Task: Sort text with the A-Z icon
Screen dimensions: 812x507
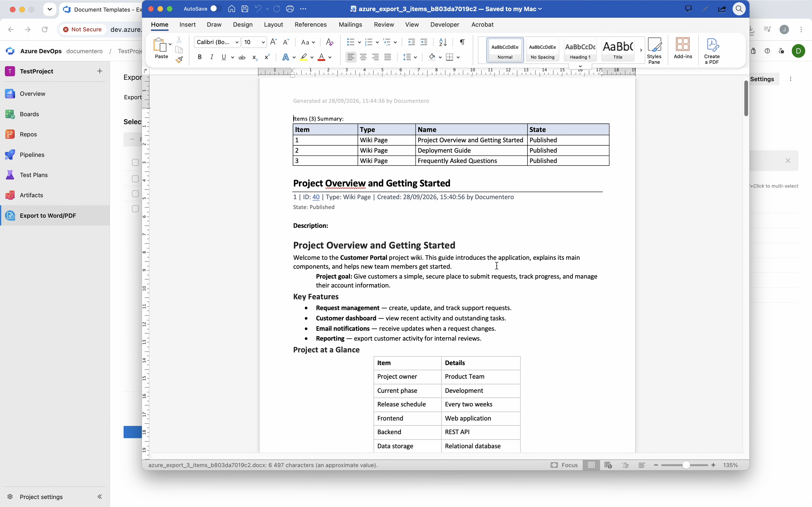Action: (x=443, y=42)
